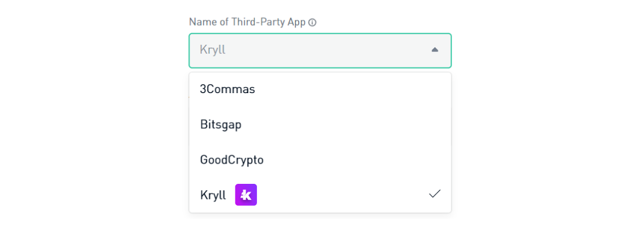Click the greyed Kryll text in the field
644x231 pixels.
[212, 50]
